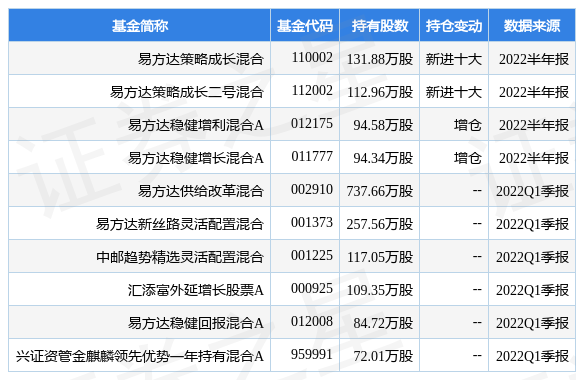
Task: Select fund name 易方达稳健回报混合A
Action: pos(195,323)
